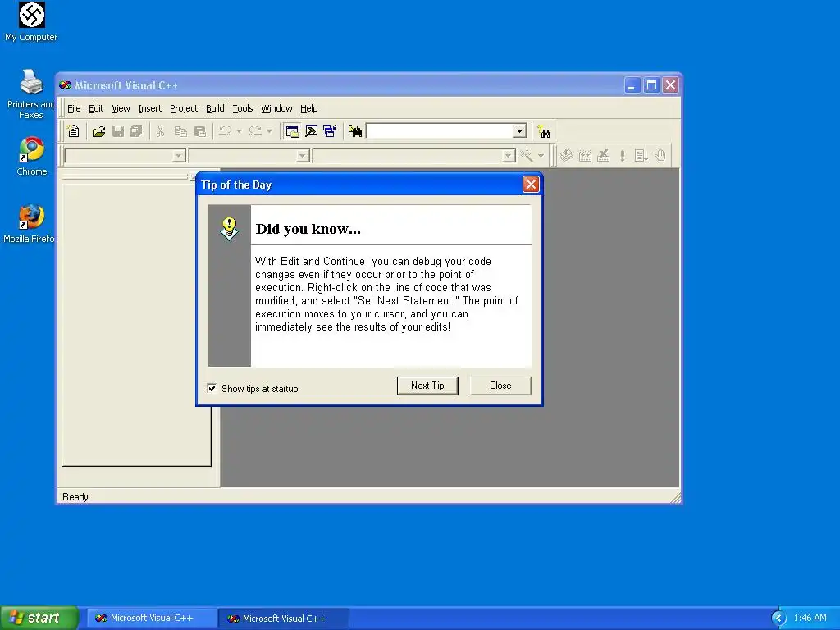Click the Compile icon in the build toolbar
Screen dimensions: 840x630
(x=566, y=155)
